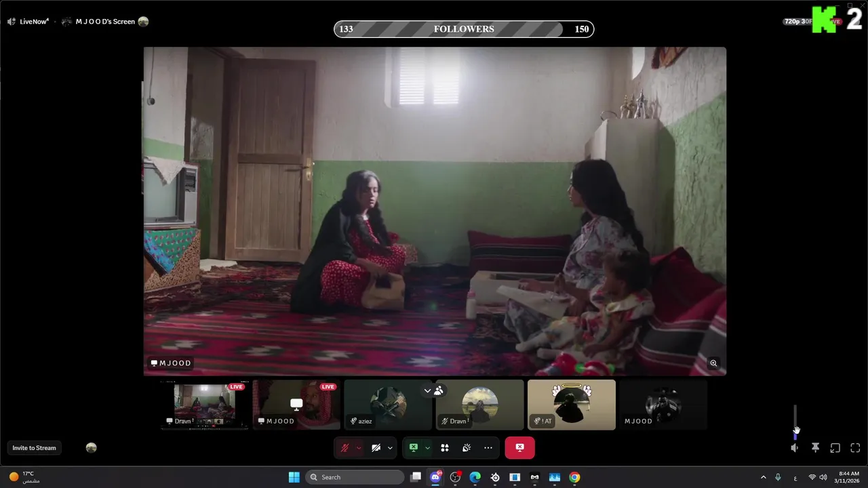Adjust the vertical stream volume slider
Screen dimensions: 868x488
point(795,422)
